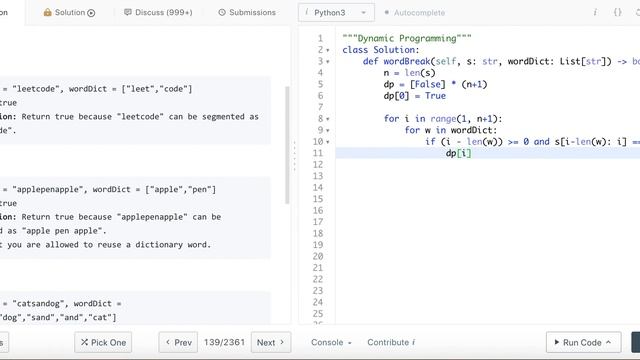Viewport: 640px width, 360px height.
Task: Click the "Dynamic Programming" docstring on line 1
Action: (407, 38)
